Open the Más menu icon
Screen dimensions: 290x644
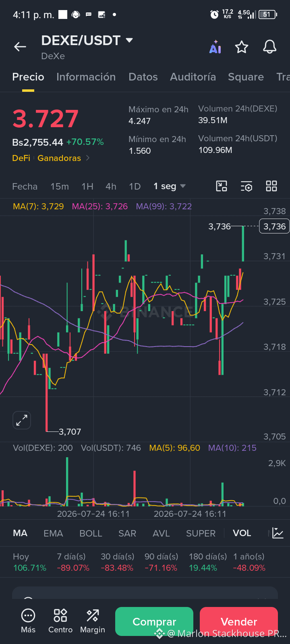28,615
